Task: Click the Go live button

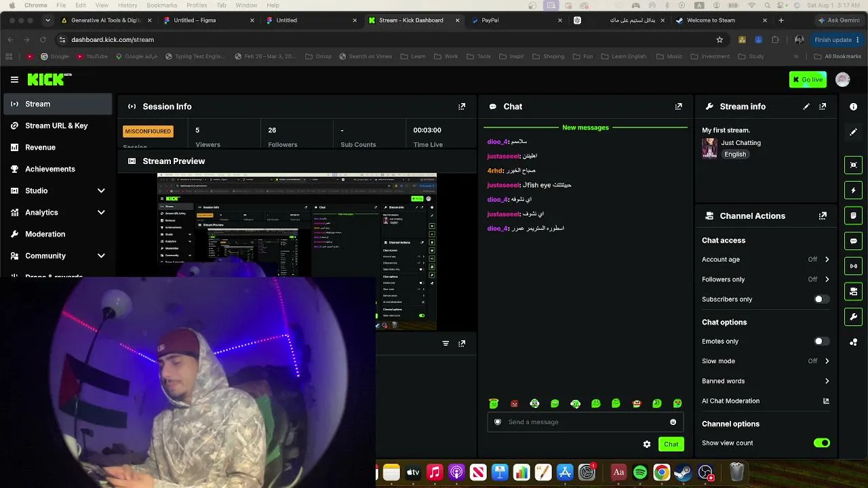Action: tap(808, 79)
